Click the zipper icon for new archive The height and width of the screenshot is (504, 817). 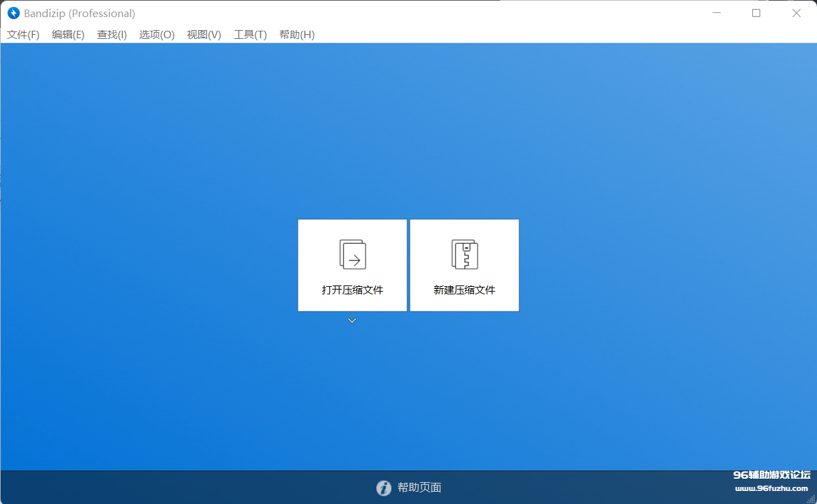(x=465, y=254)
